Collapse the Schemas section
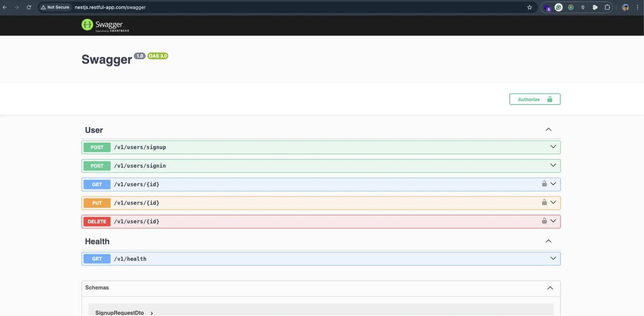Screen dimensions: 644x316 point(550,288)
